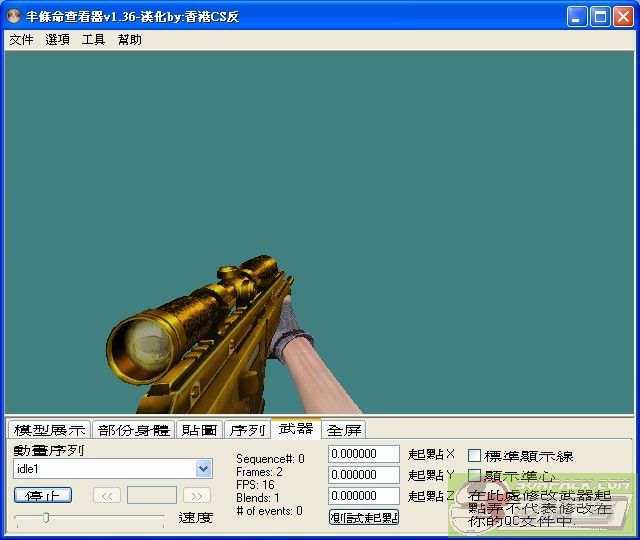
Task: Open the 工具 menu
Action: [93, 40]
